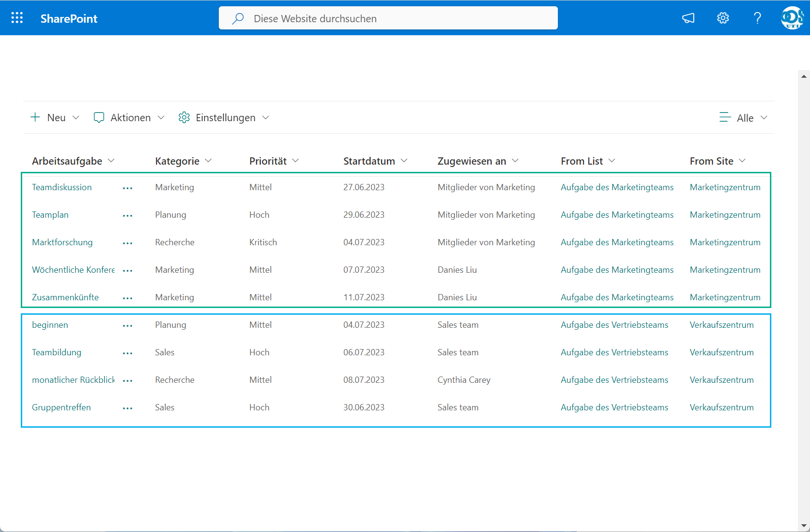Expand the Einstellungen dropdown chevron

(266, 117)
